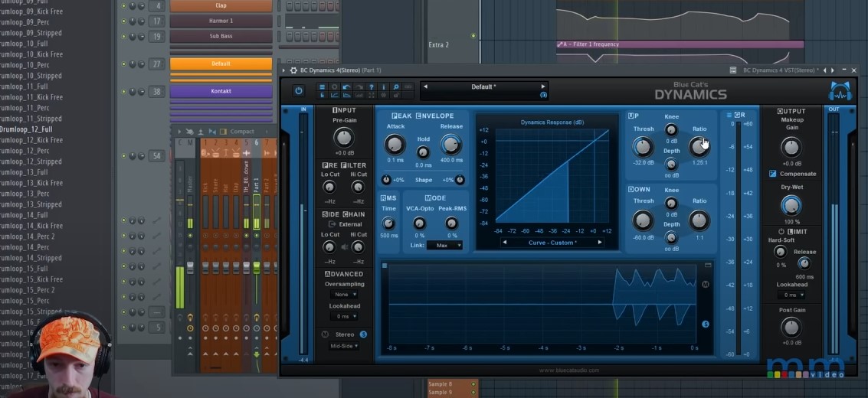
Task: Load previous preset with left arrow
Action: (x=425, y=86)
